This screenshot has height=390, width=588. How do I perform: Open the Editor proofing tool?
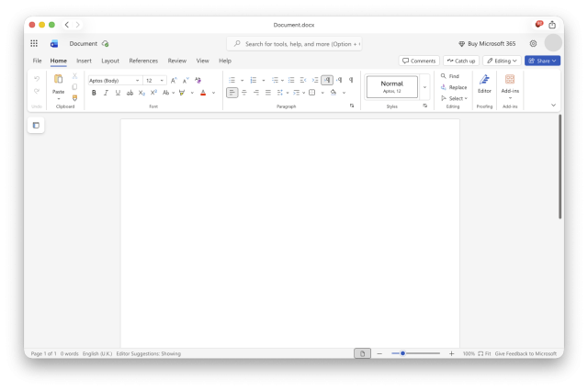(484, 84)
